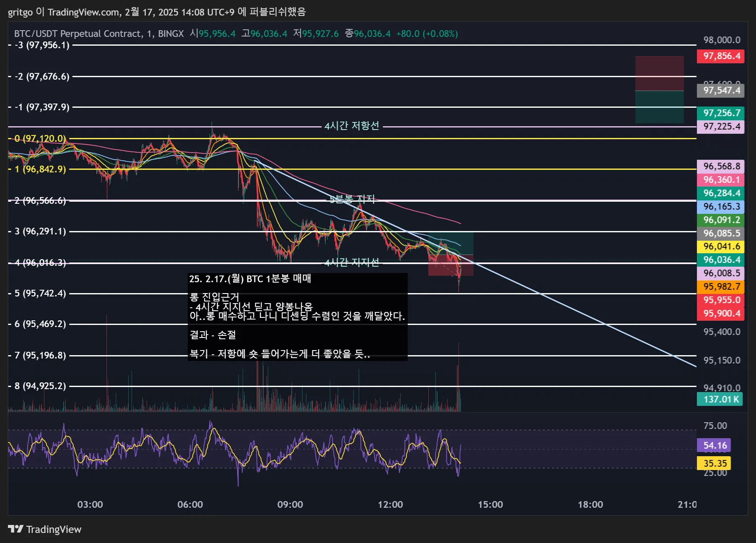
Task: Click the 96,165.3 light blue price label
Action: pos(721,207)
